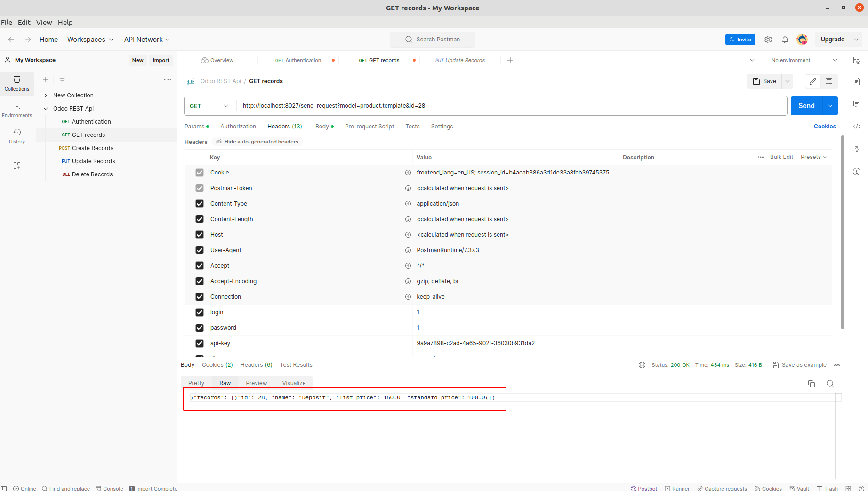The image size is (868, 491).
Task: Open the user avatar menu
Action: (x=802, y=40)
